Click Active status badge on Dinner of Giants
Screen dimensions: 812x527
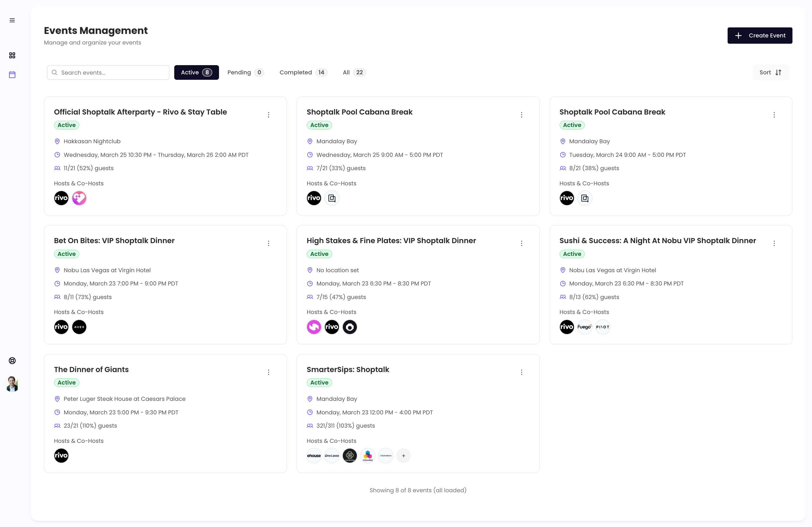pyautogui.click(x=66, y=383)
